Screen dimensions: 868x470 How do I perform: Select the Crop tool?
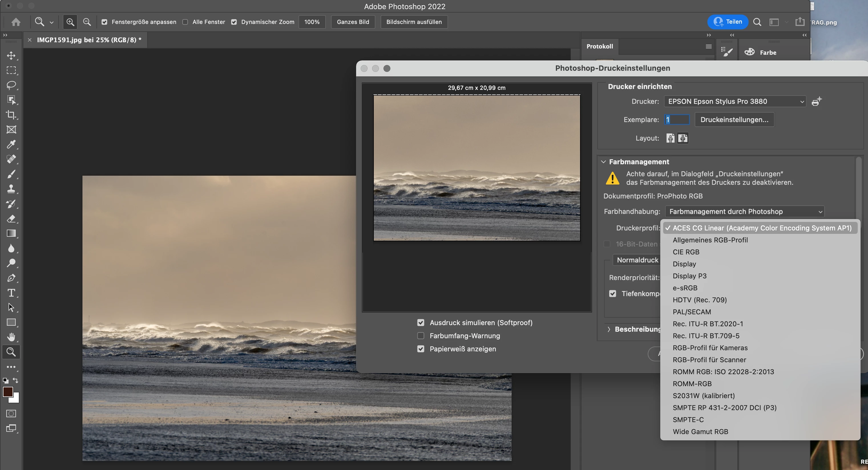click(x=11, y=115)
